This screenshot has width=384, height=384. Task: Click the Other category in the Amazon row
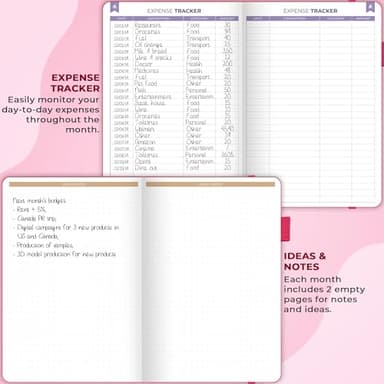tap(194, 142)
